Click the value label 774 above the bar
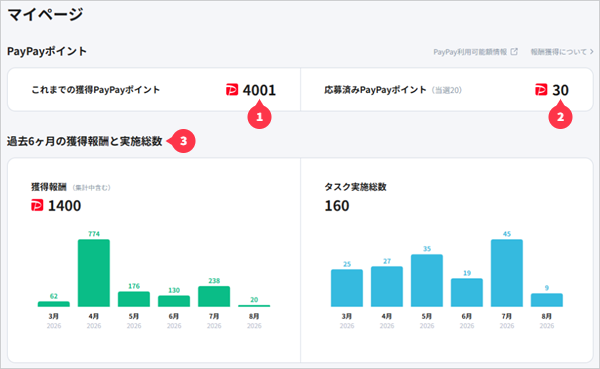Screen dimensions: 600x369 [94, 233]
